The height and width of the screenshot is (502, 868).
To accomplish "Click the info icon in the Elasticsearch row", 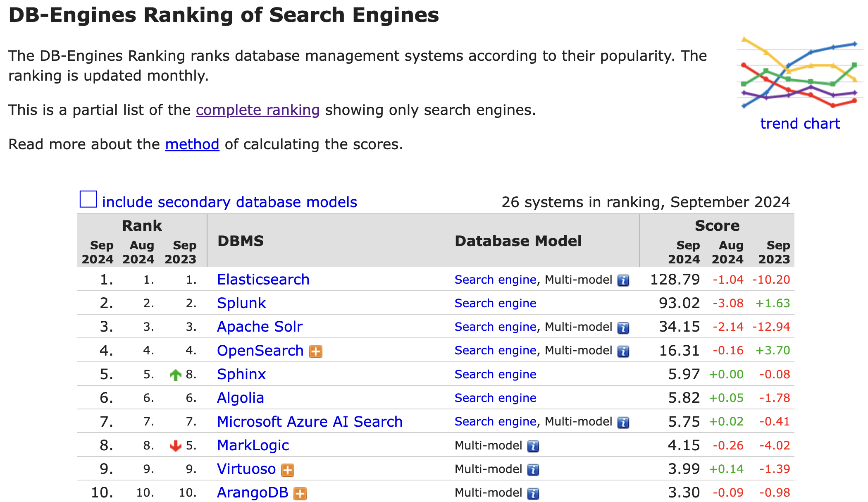I will 623,281.
